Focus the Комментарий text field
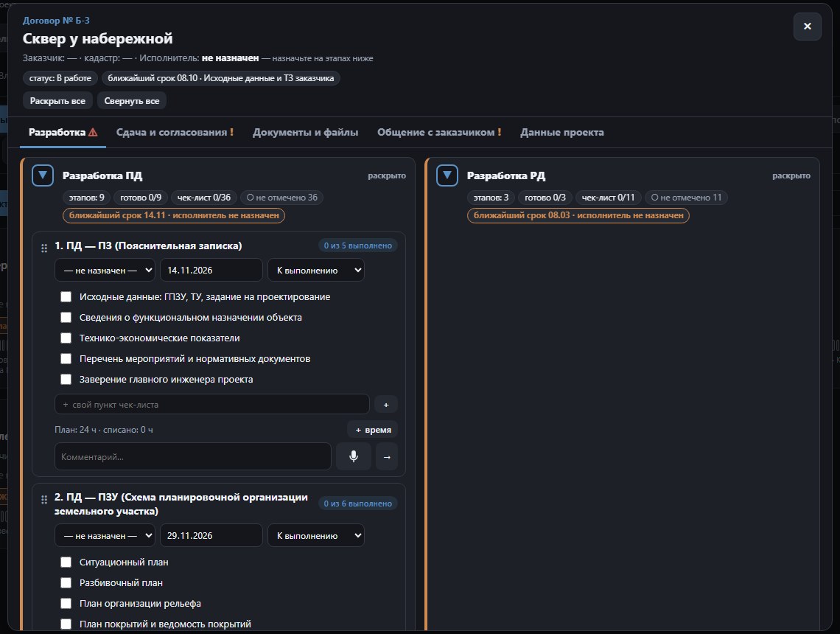The width and height of the screenshot is (840, 634). tap(193, 456)
